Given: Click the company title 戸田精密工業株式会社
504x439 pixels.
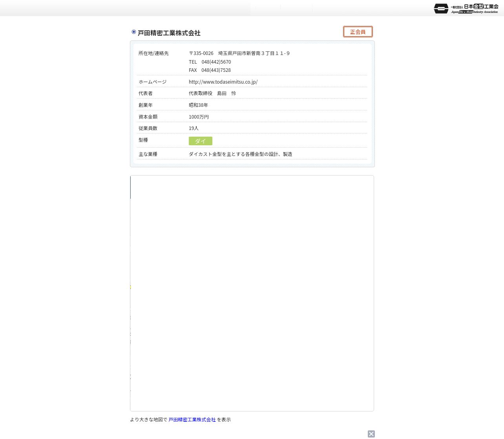Looking at the screenshot, I should pos(169,33).
